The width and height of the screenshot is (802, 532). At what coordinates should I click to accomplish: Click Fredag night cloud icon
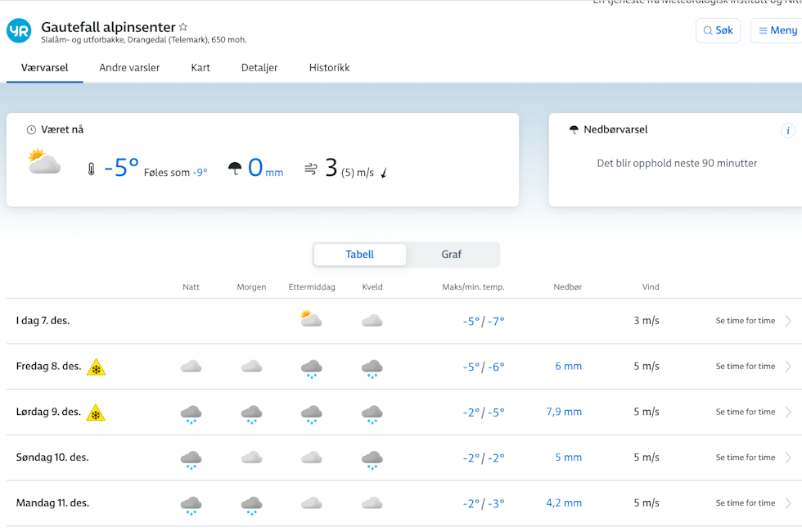[191, 367]
